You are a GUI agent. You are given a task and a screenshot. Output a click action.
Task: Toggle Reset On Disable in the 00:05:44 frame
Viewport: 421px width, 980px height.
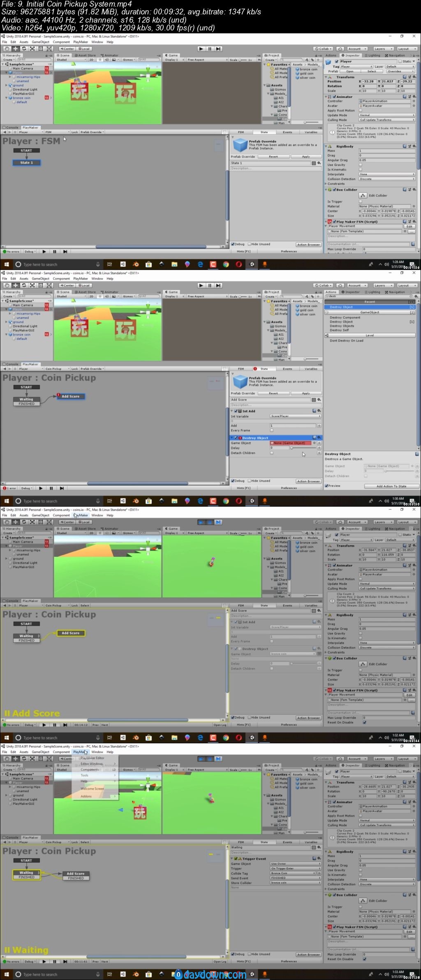(364, 722)
